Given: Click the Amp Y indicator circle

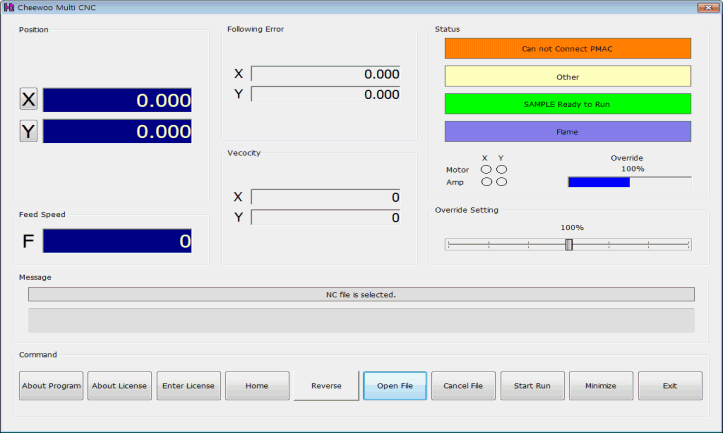Looking at the screenshot, I should click(x=501, y=182).
